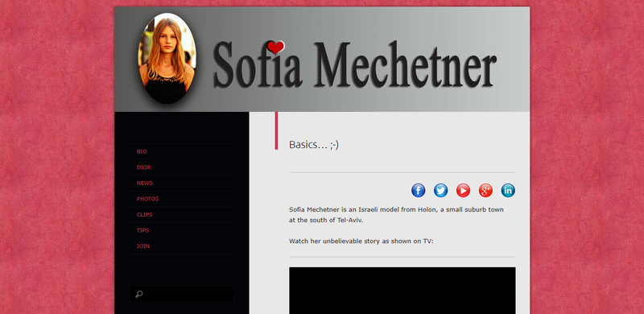This screenshot has height=314, width=644.
Task: Select NEWS in the sidebar menu
Action: (x=145, y=183)
